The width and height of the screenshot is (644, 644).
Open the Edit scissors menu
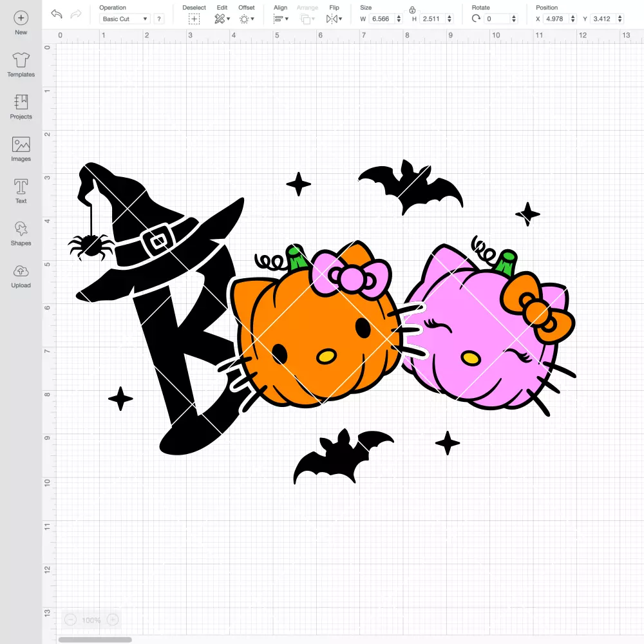point(222,19)
